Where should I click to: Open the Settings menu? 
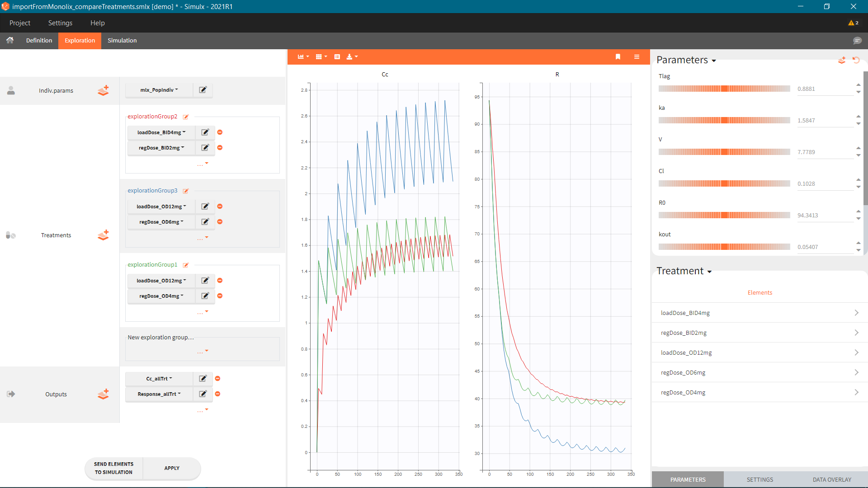60,23
